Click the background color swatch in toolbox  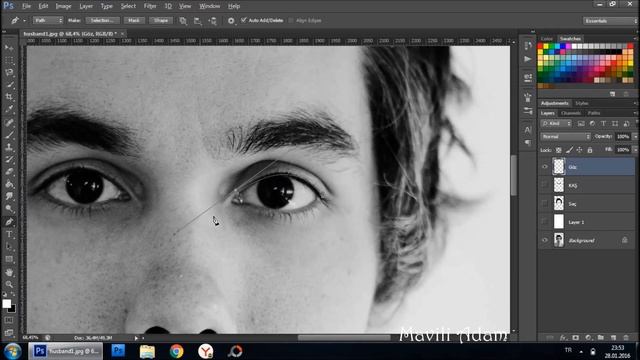[x=13, y=310]
